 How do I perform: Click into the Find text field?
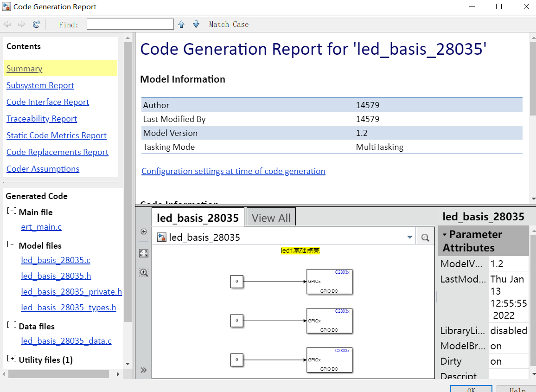click(130, 24)
